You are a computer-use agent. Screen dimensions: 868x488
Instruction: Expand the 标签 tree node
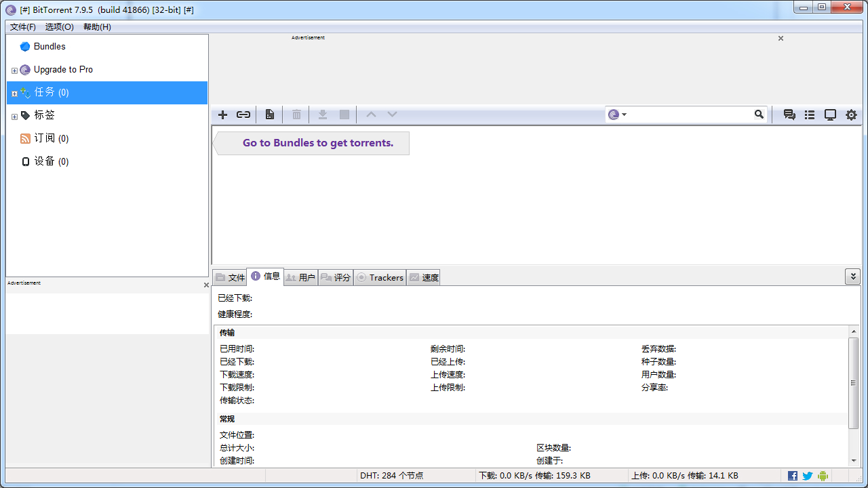click(x=14, y=117)
